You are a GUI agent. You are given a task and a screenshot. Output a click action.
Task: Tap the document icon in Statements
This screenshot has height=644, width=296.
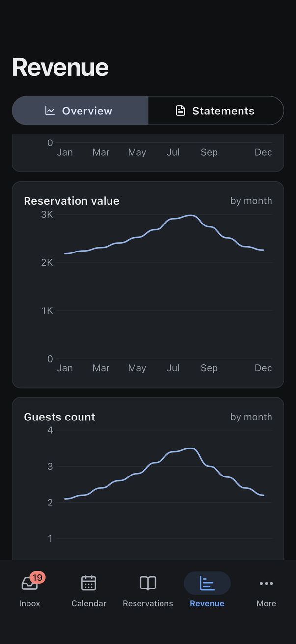181,111
